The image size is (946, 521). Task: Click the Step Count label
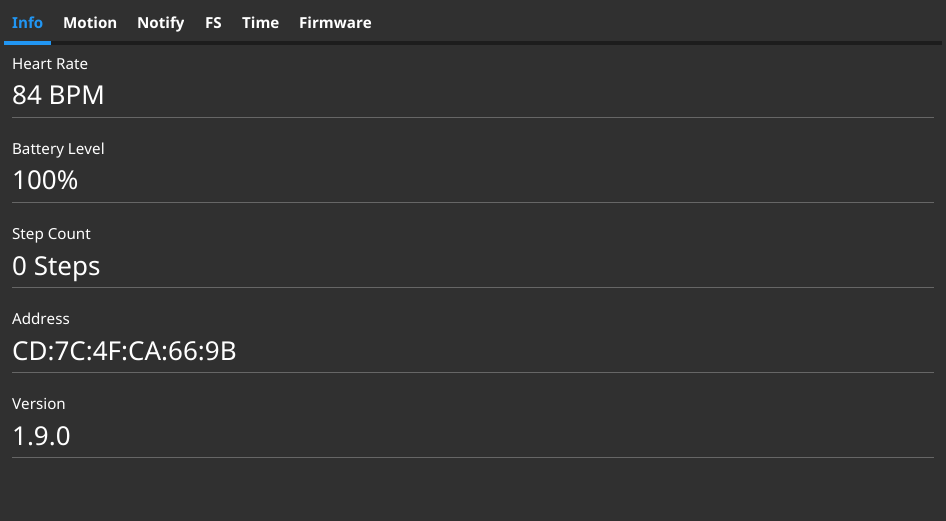tap(51, 234)
